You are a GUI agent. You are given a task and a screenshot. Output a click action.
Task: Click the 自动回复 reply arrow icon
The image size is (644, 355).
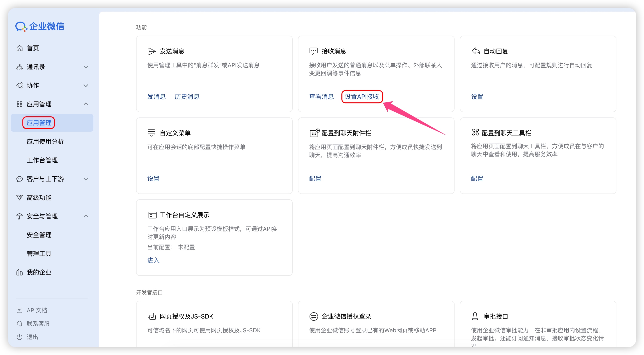click(x=475, y=51)
